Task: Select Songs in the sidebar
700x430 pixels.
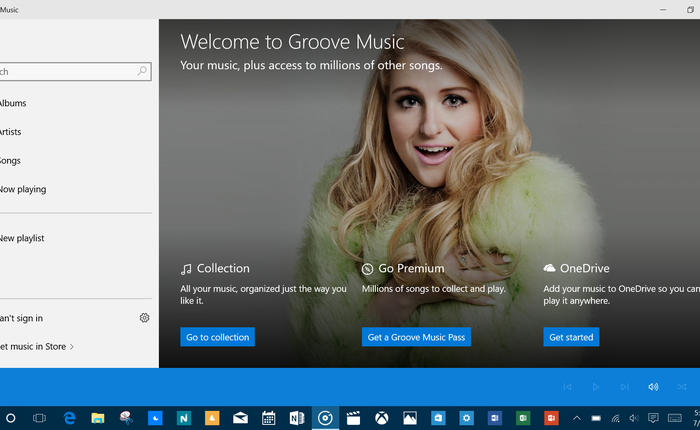Action: click(x=10, y=160)
